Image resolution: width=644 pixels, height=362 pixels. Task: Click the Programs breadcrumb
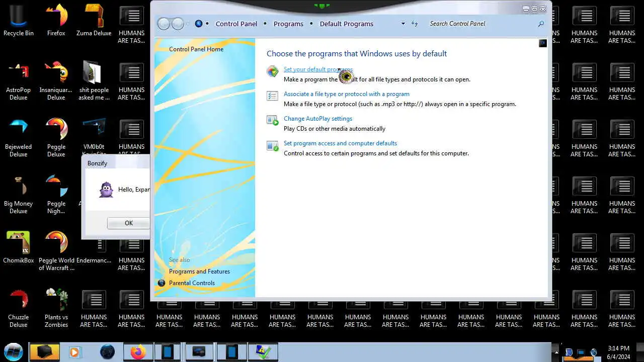(x=288, y=24)
